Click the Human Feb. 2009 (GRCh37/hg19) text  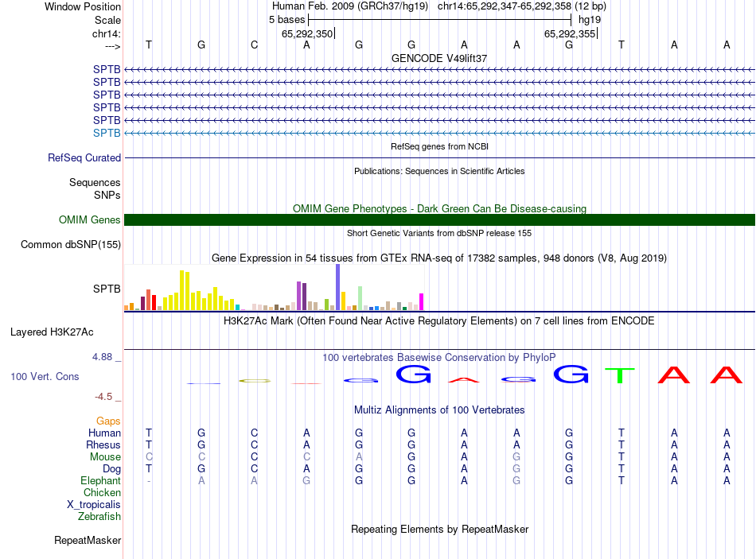(x=350, y=6)
